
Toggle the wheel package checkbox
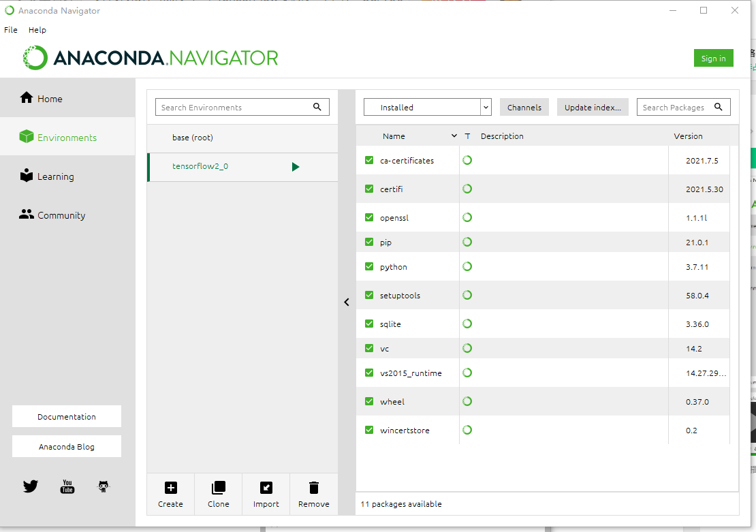click(369, 401)
